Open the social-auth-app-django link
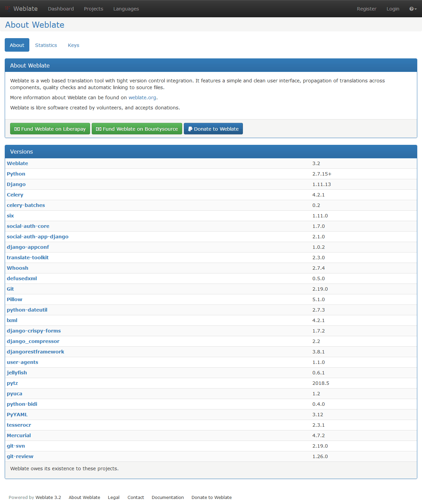Screen dimensions: 422x504 38,237
